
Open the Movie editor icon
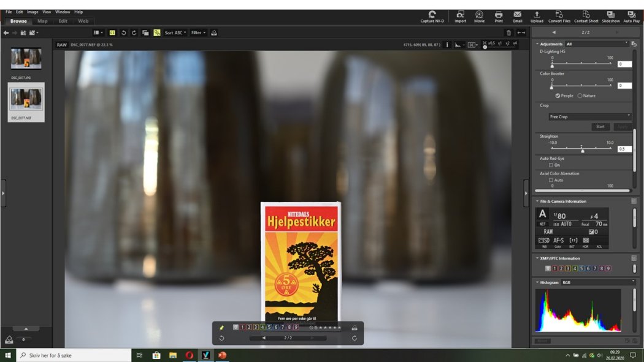coord(479,16)
